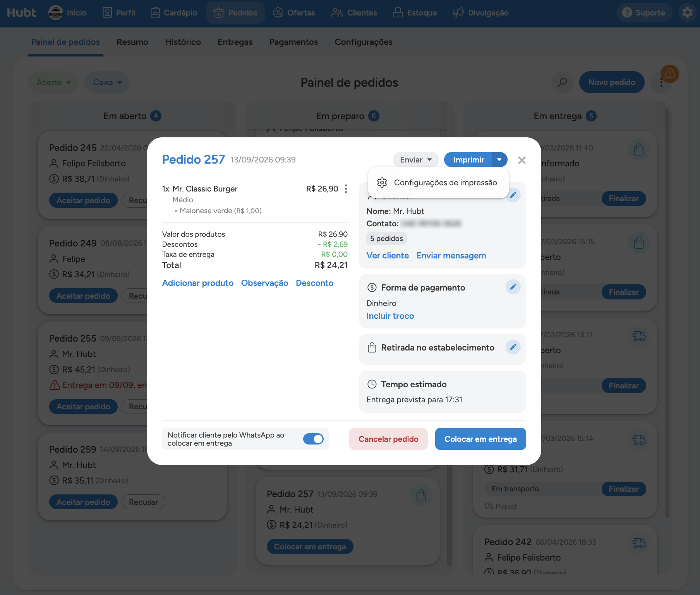Click the Incluir troco link
The width and height of the screenshot is (700, 595).
(x=390, y=316)
